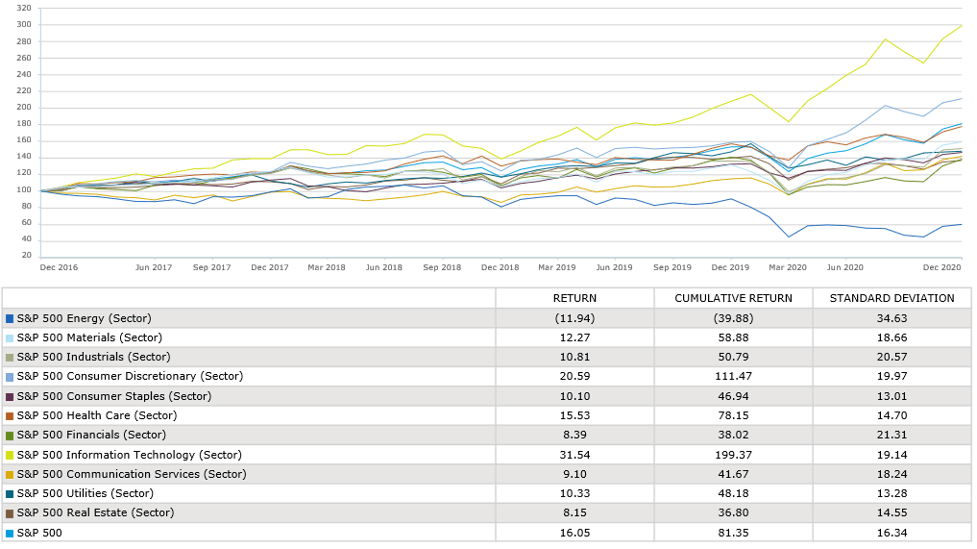977x549 pixels.
Task: Select the S&P 500 index legend swatch
Action: [x=10, y=532]
